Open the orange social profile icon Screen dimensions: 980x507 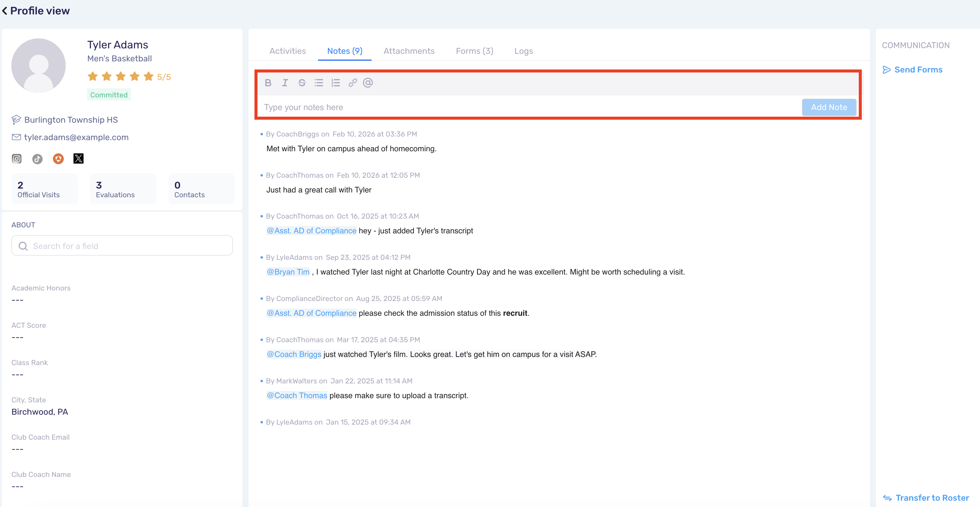[x=58, y=158]
